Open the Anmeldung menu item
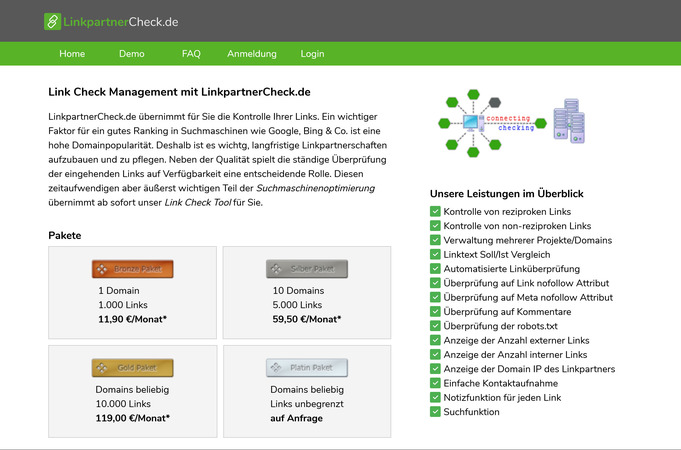This screenshot has width=681, height=450. [252, 54]
